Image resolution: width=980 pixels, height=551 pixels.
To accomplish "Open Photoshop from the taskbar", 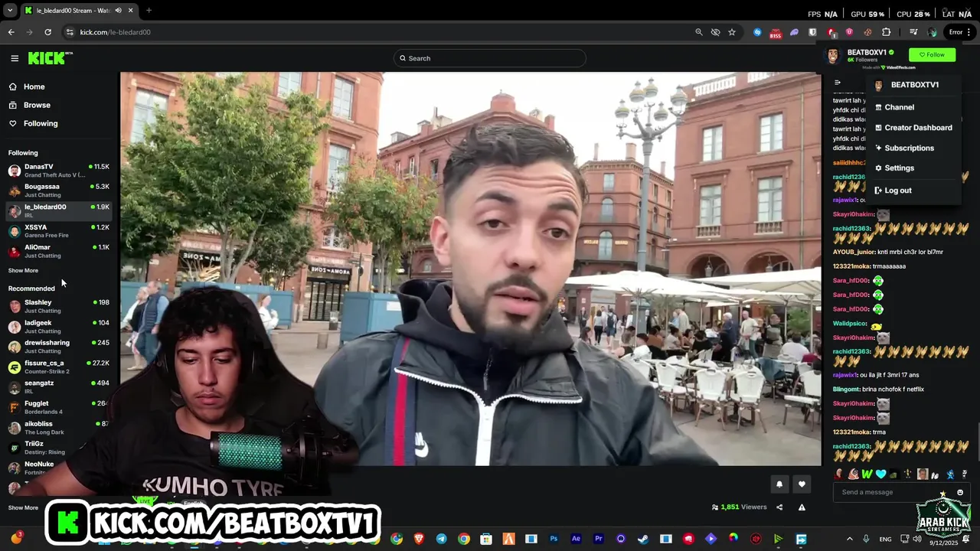I will coord(554,539).
